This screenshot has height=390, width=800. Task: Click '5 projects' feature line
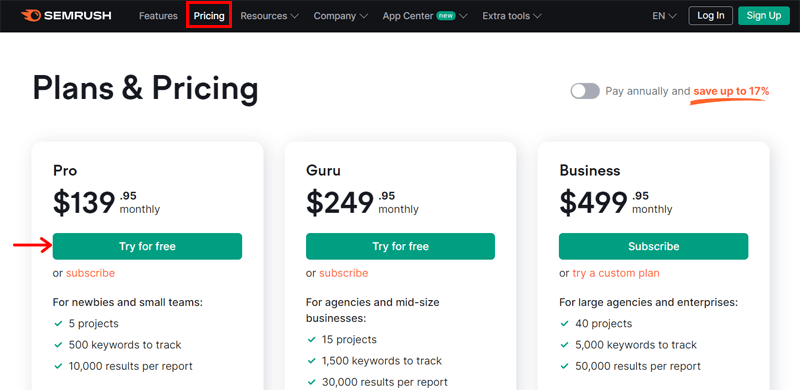93,324
